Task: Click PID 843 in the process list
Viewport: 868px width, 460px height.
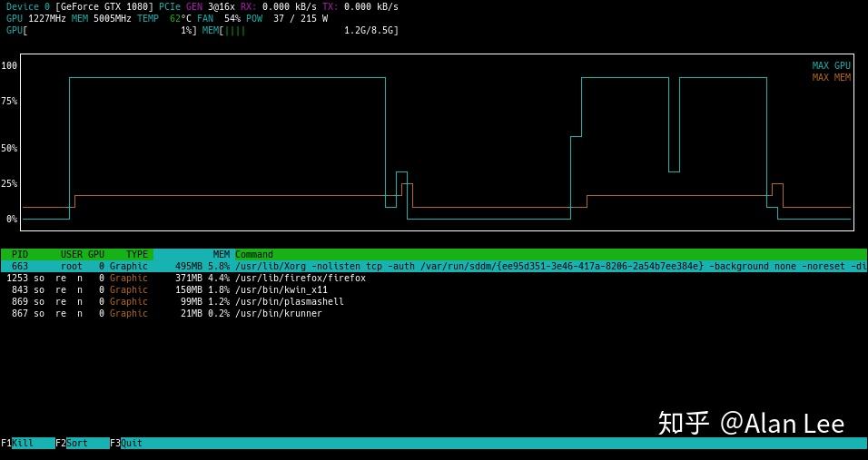Action: [20, 289]
